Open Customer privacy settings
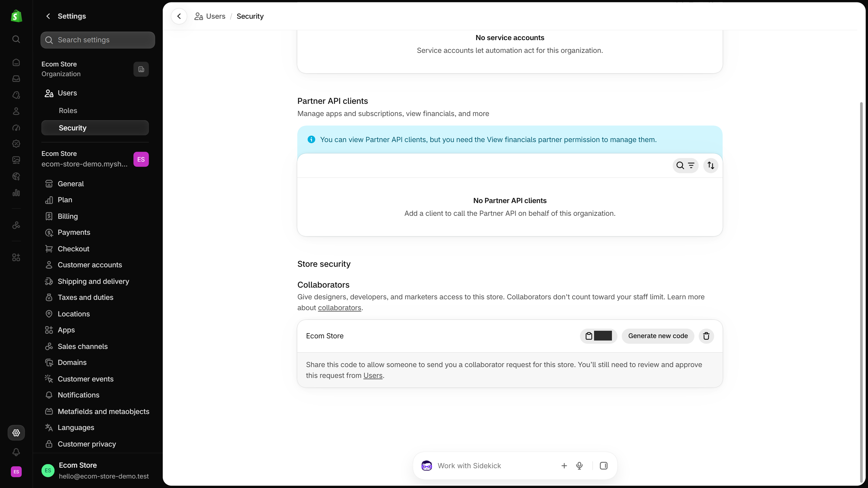The image size is (868, 488). pos(95,444)
